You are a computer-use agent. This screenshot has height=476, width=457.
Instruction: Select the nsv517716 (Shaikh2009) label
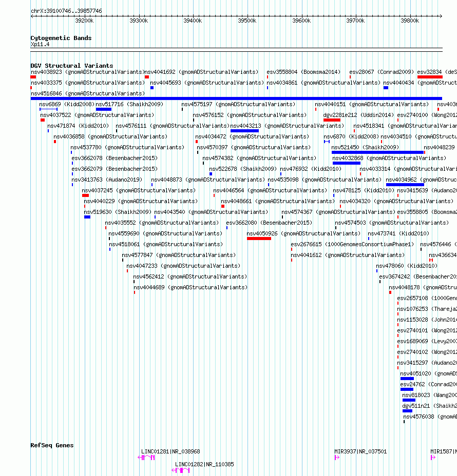point(129,105)
